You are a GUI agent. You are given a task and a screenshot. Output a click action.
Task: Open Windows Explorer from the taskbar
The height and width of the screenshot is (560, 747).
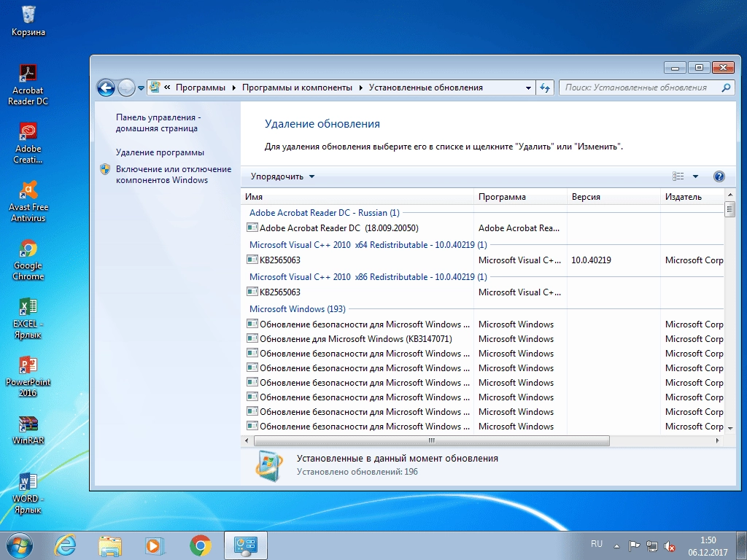click(109, 545)
